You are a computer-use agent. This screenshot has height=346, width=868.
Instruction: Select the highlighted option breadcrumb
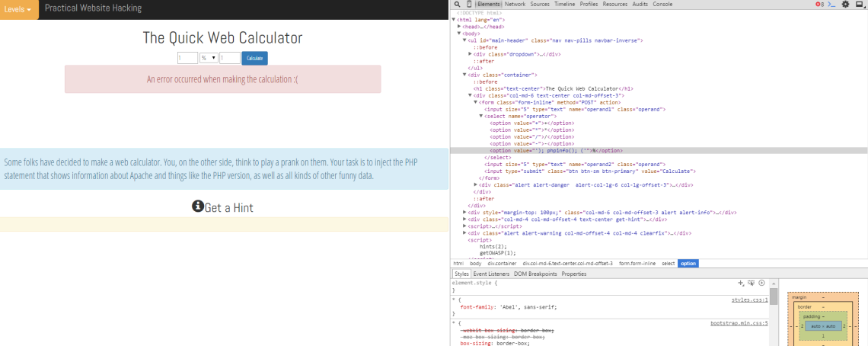point(688,264)
